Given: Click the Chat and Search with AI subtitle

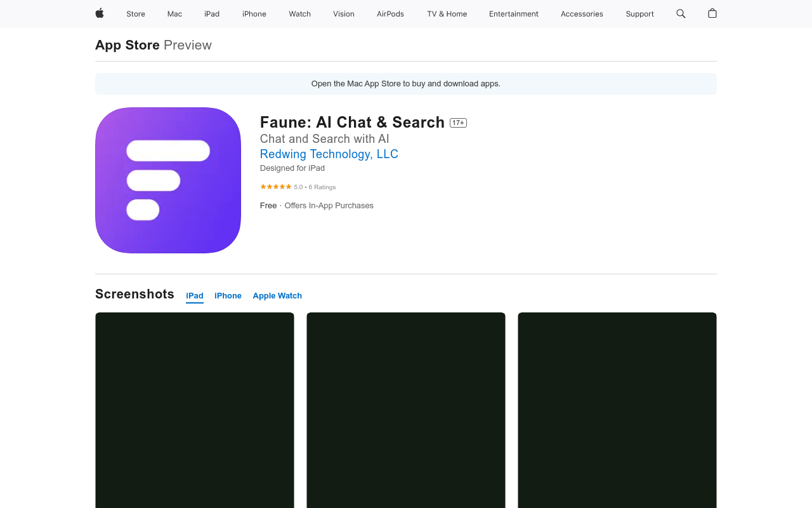Looking at the screenshot, I should coord(325,139).
